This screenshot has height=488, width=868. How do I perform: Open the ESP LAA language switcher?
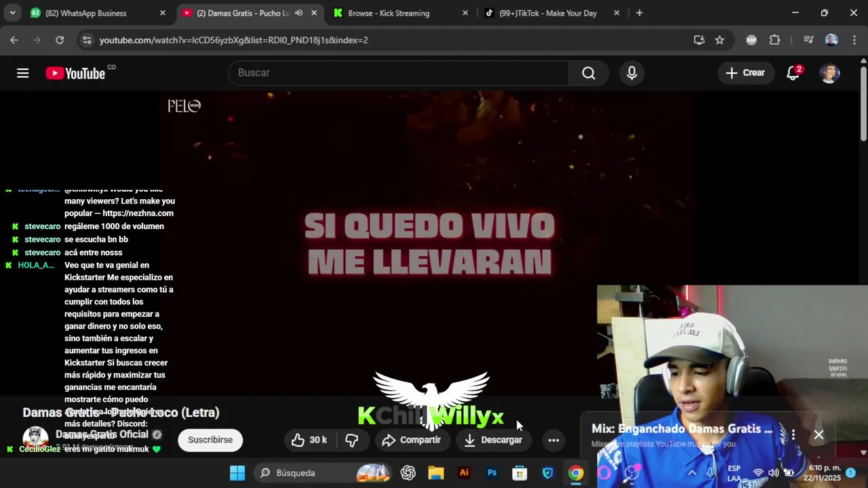tap(734, 473)
